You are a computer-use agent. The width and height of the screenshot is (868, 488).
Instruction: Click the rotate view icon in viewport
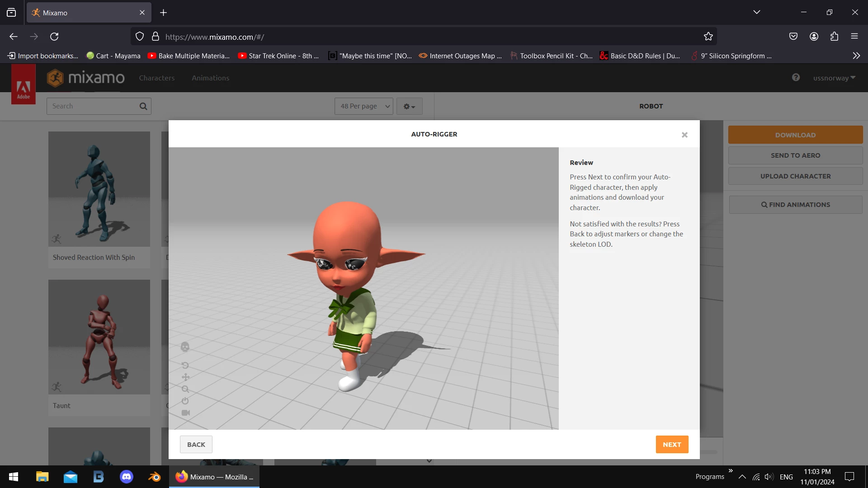point(185,365)
